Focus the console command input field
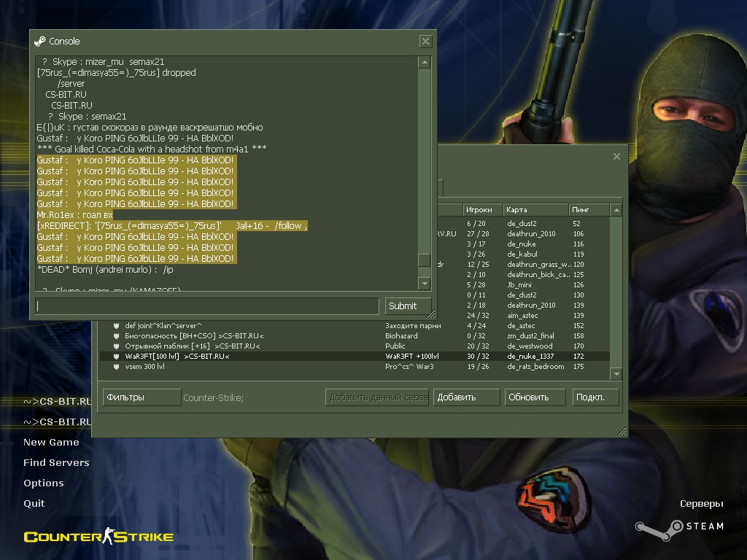Image resolution: width=747 pixels, height=560 pixels. [x=207, y=306]
